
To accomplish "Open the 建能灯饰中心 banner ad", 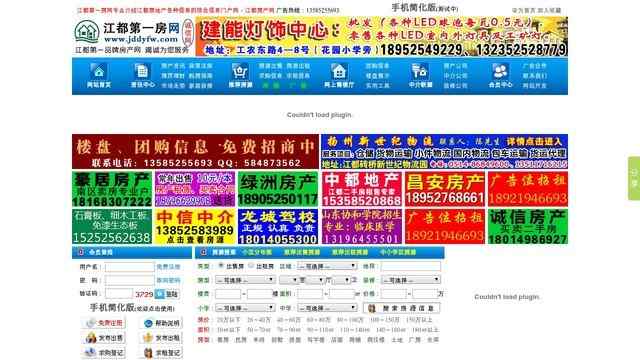I will (x=382, y=36).
